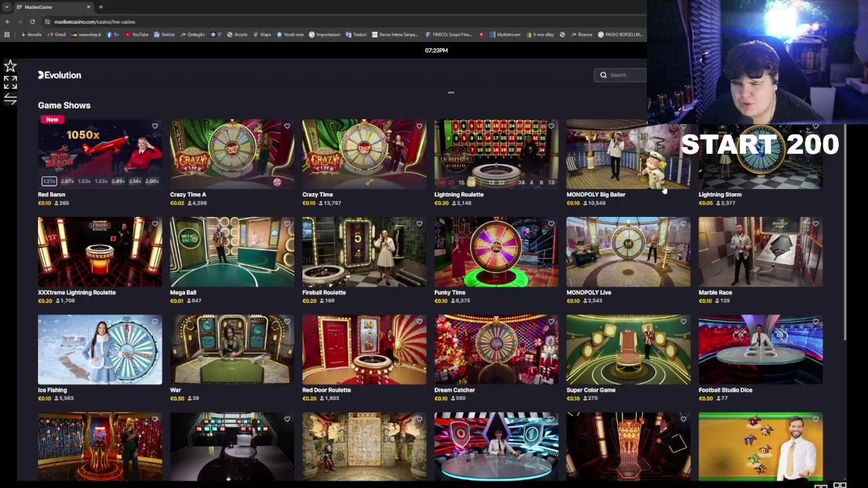Click the Ice Fishing title text
The height and width of the screenshot is (488, 868).
[52, 390]
